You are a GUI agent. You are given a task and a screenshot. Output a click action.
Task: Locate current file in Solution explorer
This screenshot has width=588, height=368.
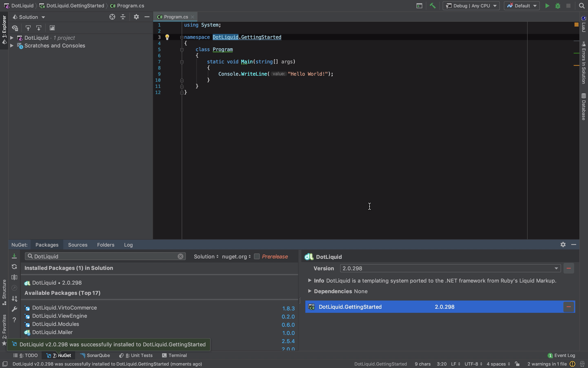112,17
